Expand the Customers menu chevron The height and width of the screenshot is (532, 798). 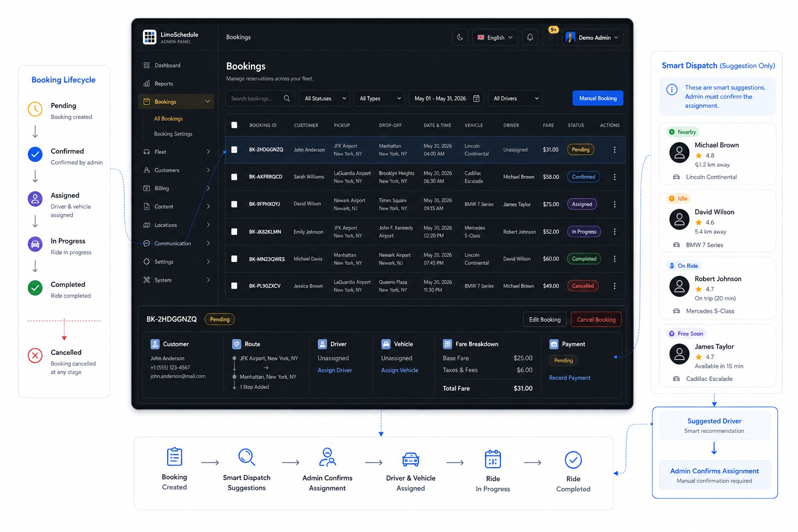208,170
